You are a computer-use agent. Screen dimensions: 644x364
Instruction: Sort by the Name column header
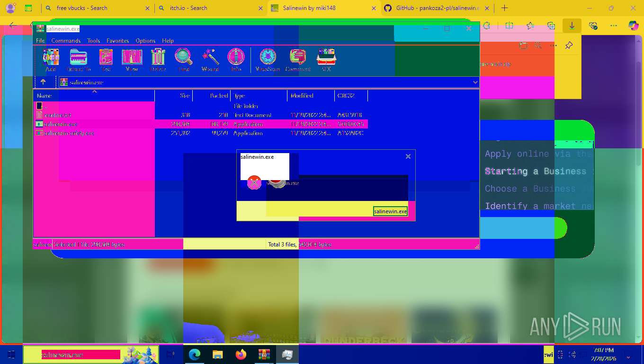[x=94, y=96]
